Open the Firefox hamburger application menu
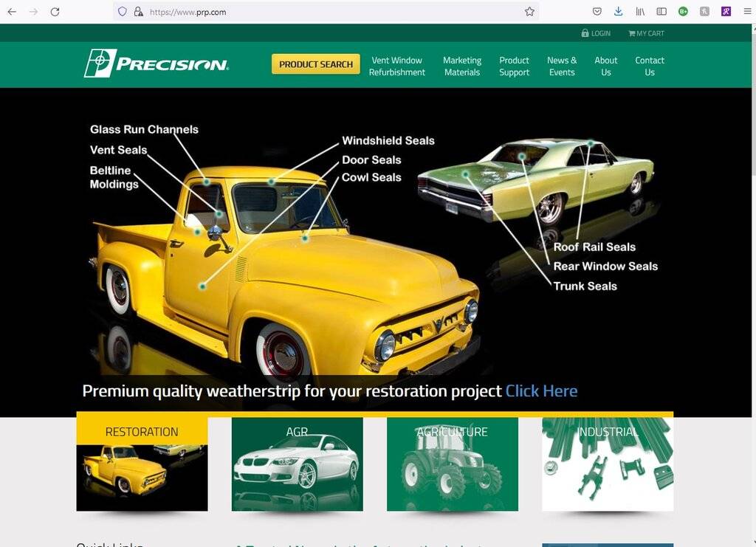This screenshot has width=756, height=547. tap(747, 12)
